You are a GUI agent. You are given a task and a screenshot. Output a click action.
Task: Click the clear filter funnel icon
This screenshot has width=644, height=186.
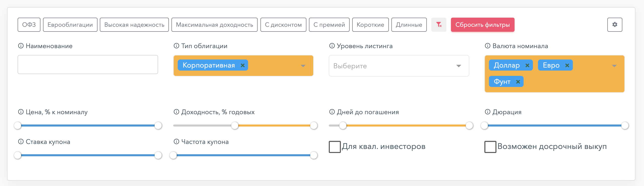coord(439,25)
